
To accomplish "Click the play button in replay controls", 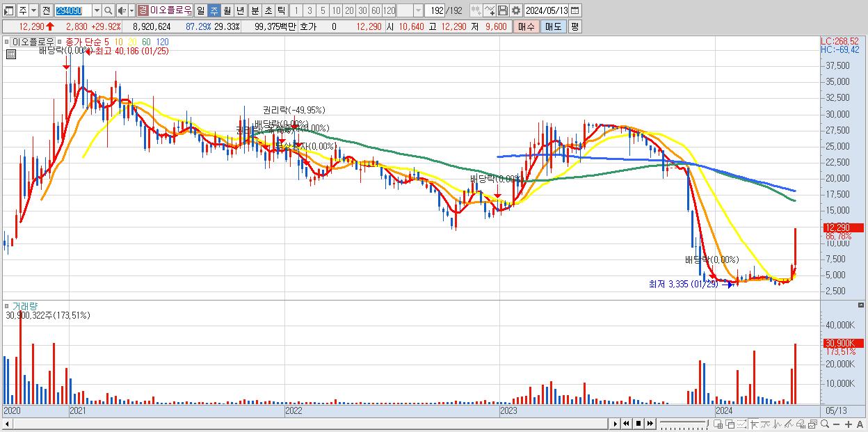I will pos(616,424).
